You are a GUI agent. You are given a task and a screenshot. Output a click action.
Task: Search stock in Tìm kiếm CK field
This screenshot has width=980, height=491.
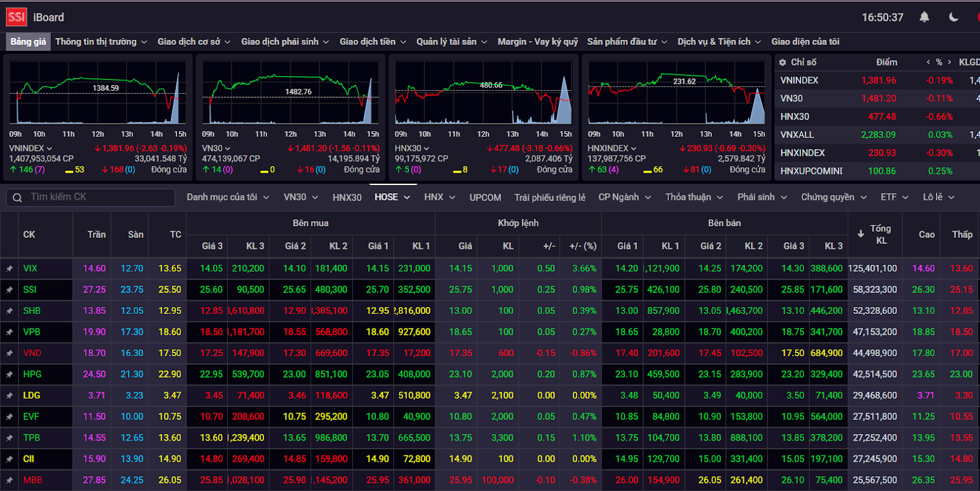(x=91, y=197)
